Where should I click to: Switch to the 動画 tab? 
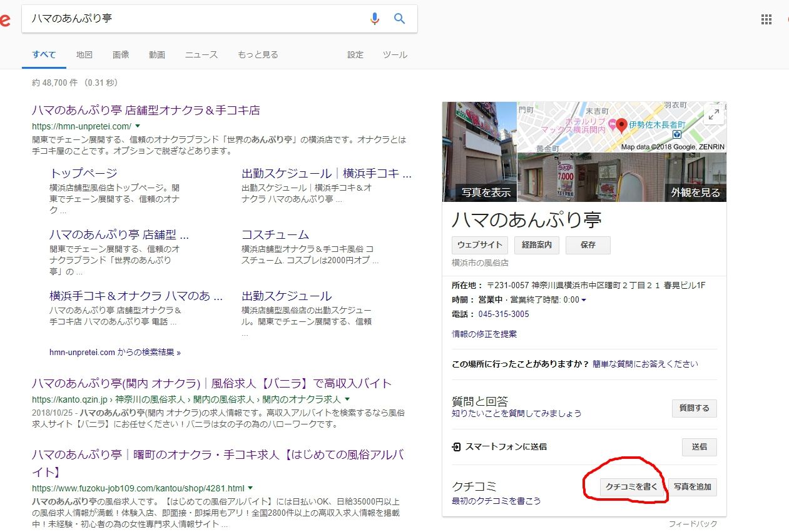157,55
